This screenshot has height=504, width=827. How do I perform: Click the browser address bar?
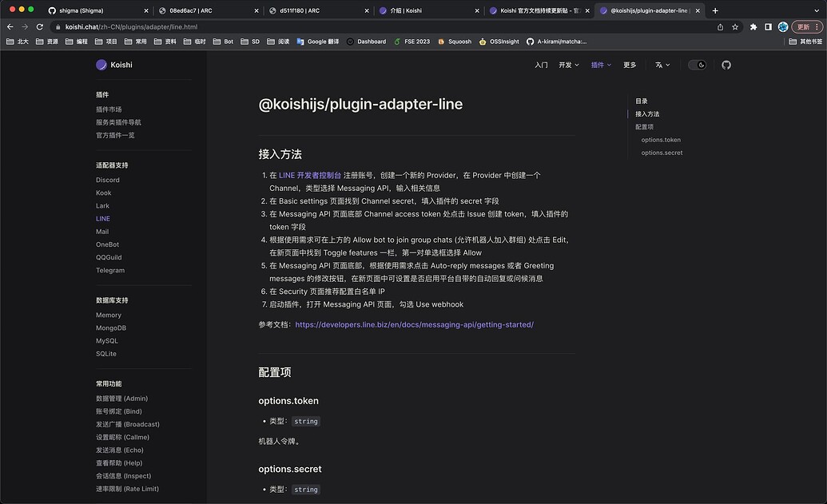(x=240, y=26)
